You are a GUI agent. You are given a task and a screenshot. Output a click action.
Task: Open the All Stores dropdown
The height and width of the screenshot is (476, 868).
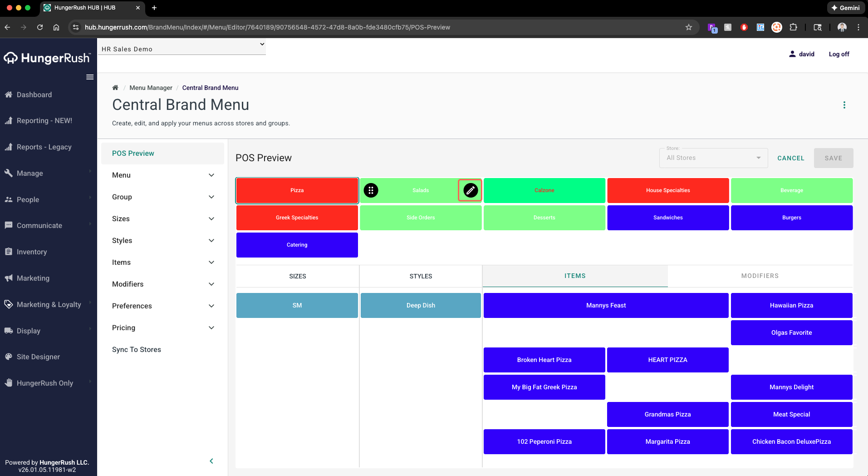[713, 158]
